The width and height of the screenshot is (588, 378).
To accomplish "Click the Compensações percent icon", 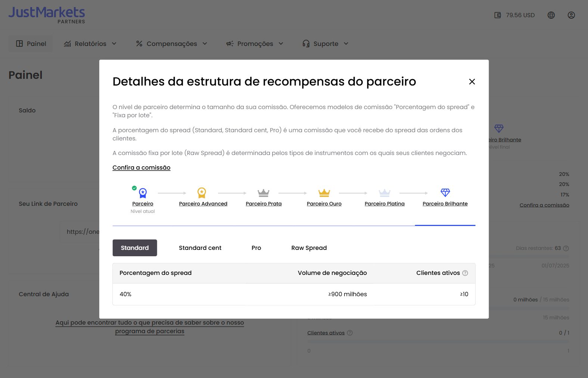I will [x=139, y=44].
